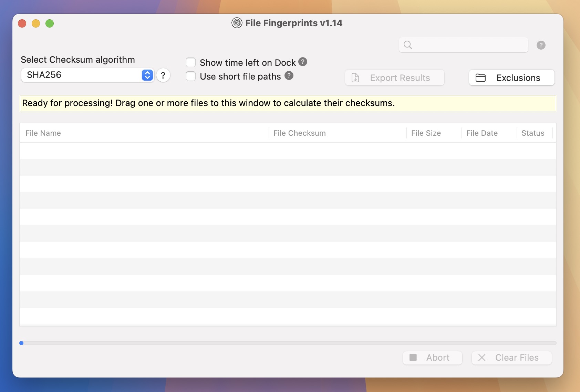
Task: Open help for Show time left on Dock
Action: click(303, 62)
